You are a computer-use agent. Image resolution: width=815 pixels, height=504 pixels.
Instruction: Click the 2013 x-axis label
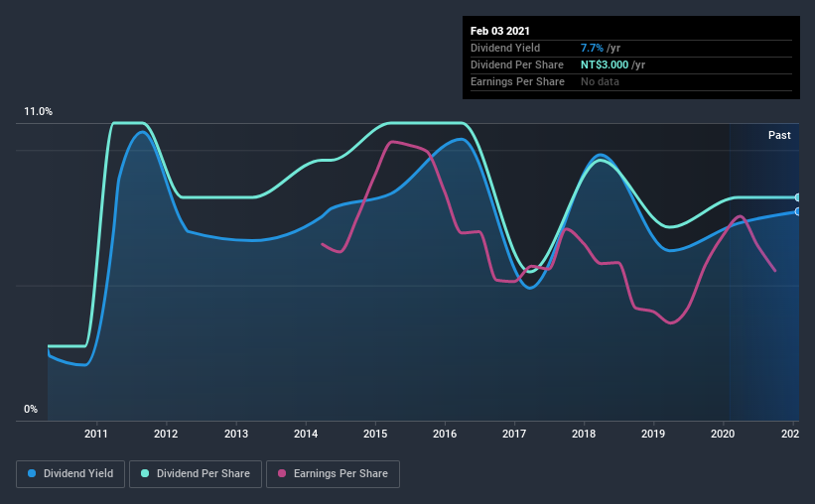236,434
